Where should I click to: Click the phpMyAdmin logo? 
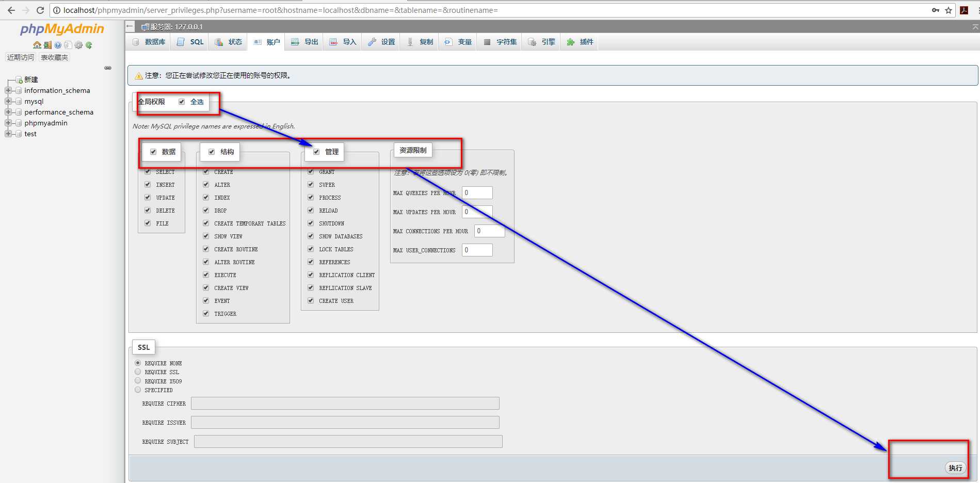(62, 29)
